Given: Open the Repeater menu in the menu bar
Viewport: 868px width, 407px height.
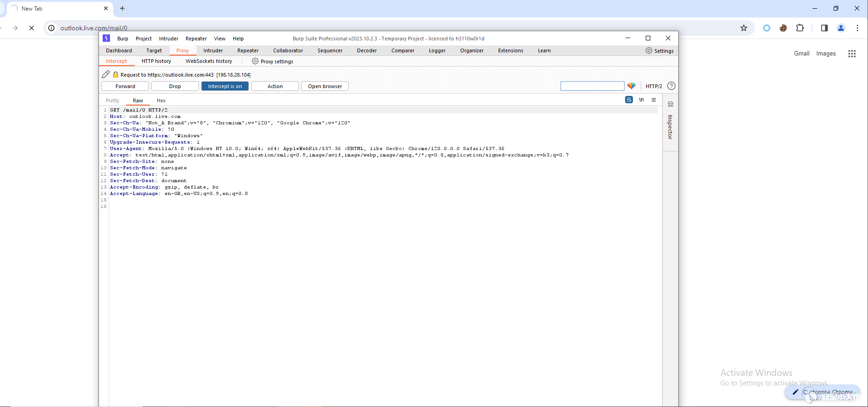Looking at the screenshot, I should click(x=196, y=39).
